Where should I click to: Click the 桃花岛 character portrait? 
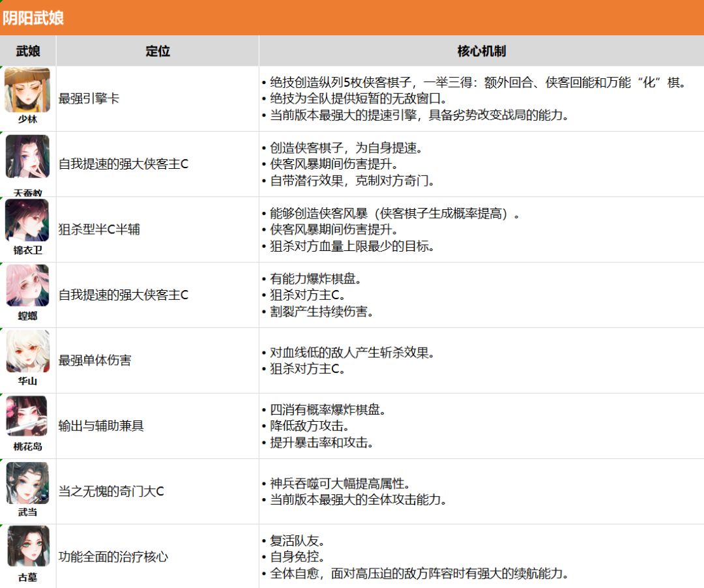point(27,416)
